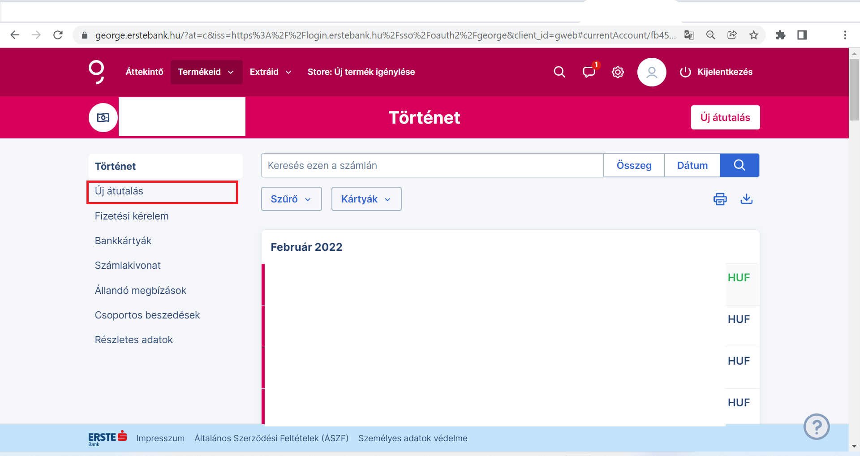Click the white Új átutalás button

[x=725, y=117]
